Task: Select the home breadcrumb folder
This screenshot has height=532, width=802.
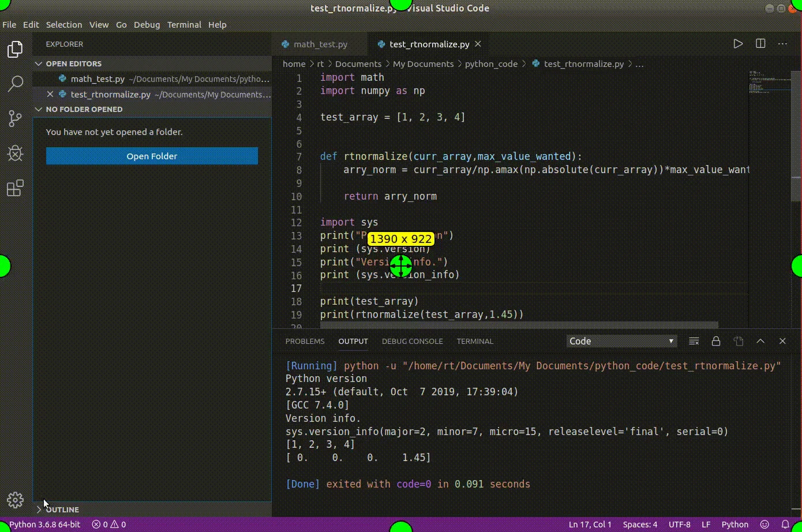Action: point(294,64)
